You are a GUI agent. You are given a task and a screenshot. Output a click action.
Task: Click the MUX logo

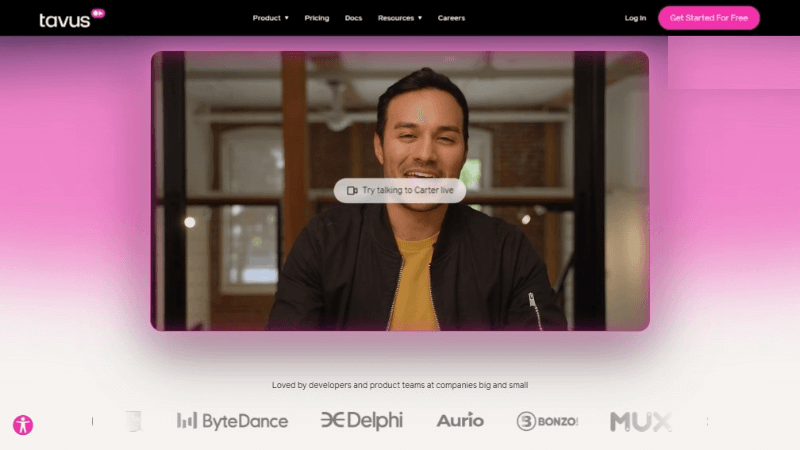(640, 421)
